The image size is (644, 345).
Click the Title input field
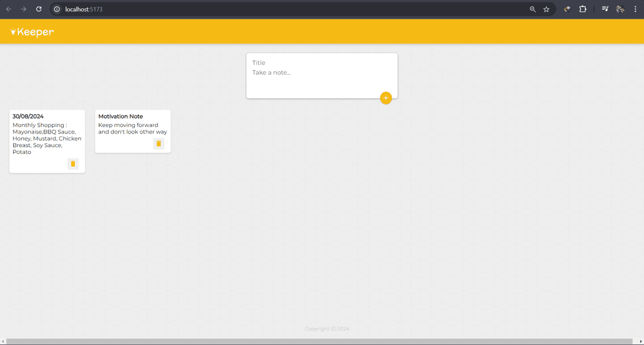coord(321,63)
